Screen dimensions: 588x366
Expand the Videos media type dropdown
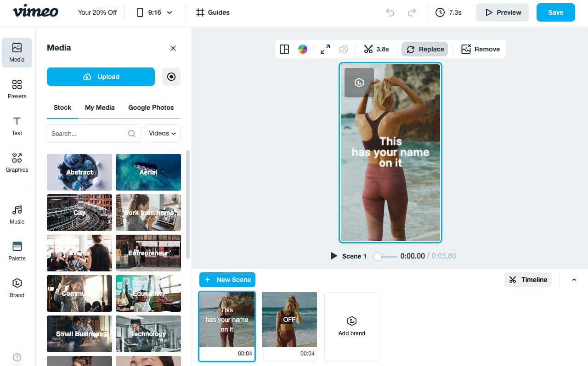(163, 134)
